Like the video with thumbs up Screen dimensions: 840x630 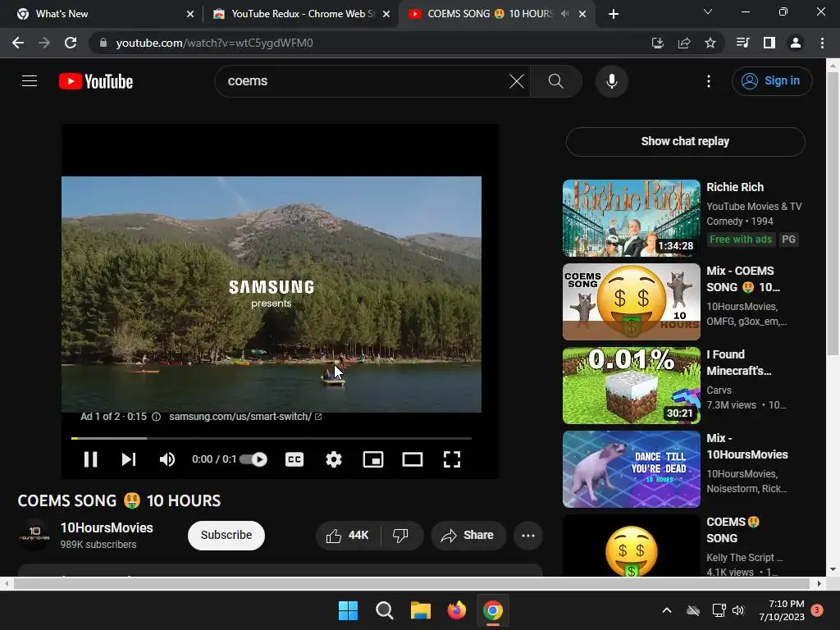click(348, 535)
